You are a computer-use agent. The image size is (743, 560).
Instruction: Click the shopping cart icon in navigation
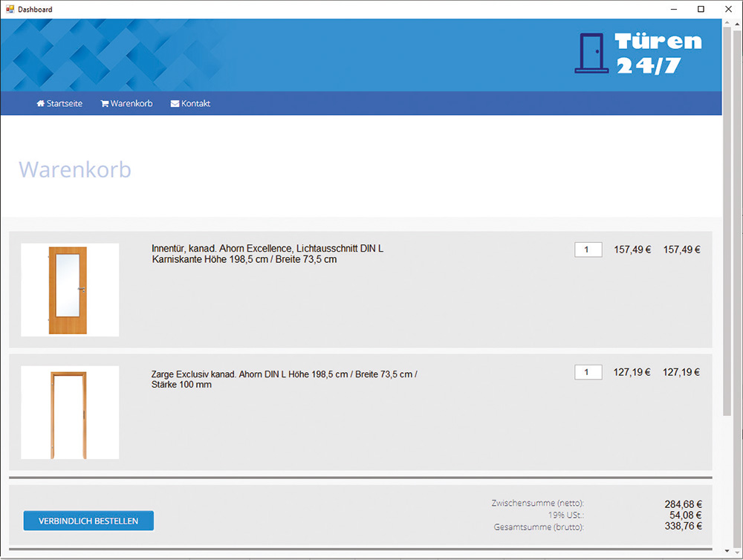tap(104, 104)
